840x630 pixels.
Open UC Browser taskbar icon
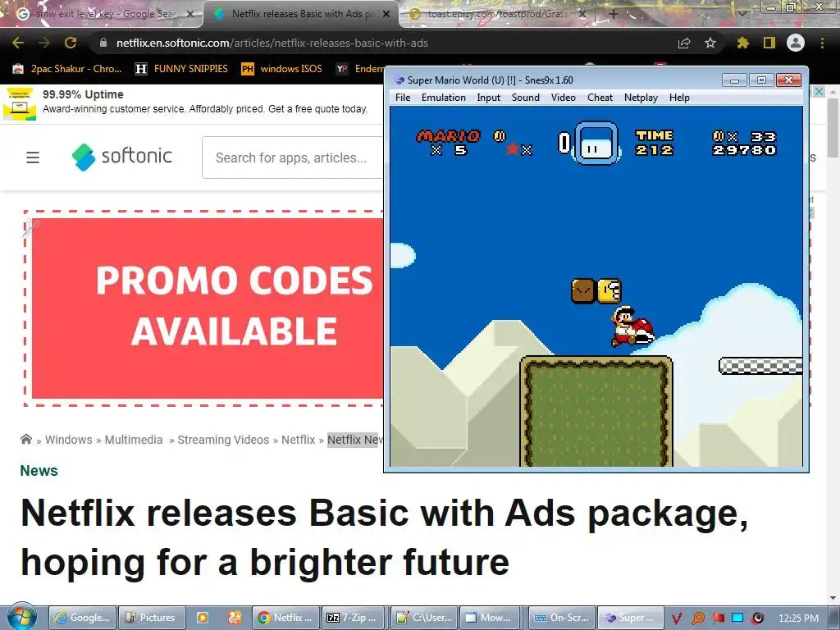234,618
